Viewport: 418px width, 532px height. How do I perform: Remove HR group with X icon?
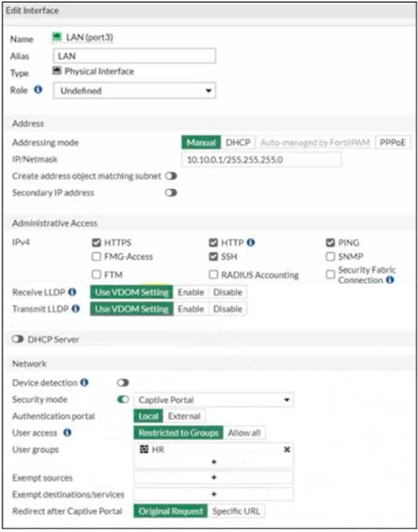(x=287, y=450)
